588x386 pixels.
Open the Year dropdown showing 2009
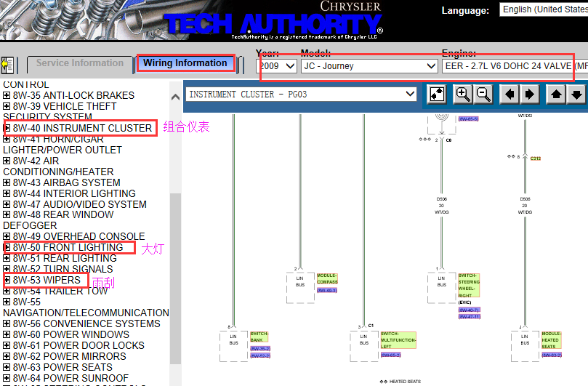pos(277,66)
